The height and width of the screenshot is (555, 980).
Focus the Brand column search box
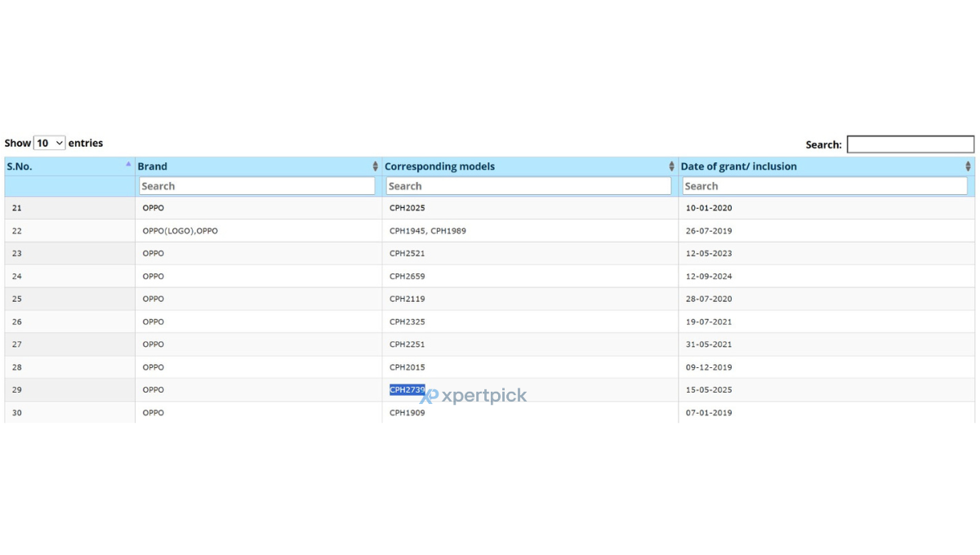click(x=257, y=186)
